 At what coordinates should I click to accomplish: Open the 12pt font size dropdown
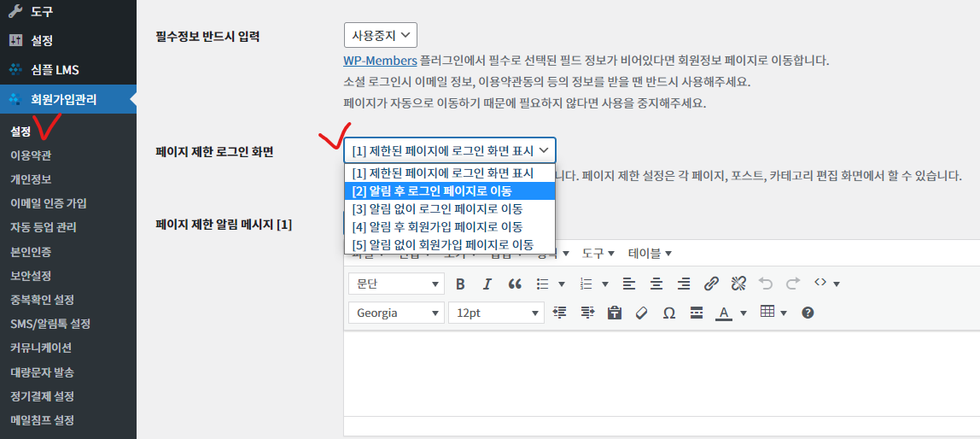[497, 312]
